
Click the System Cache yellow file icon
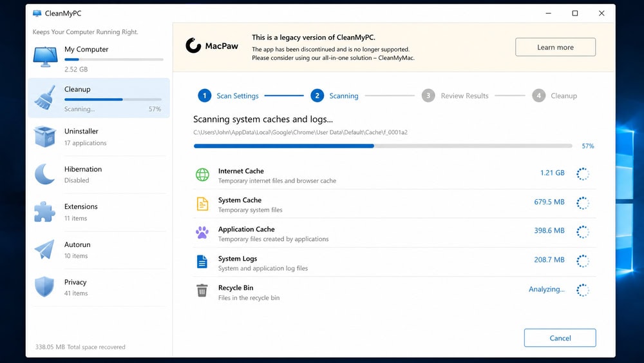202,204
